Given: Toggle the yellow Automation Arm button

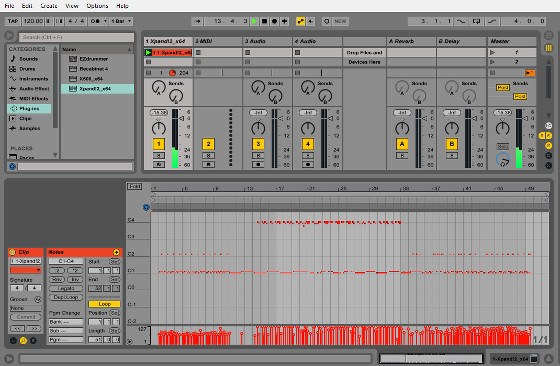Looking at the screenshot, I should pyautogui.click(x=301, y=21).
